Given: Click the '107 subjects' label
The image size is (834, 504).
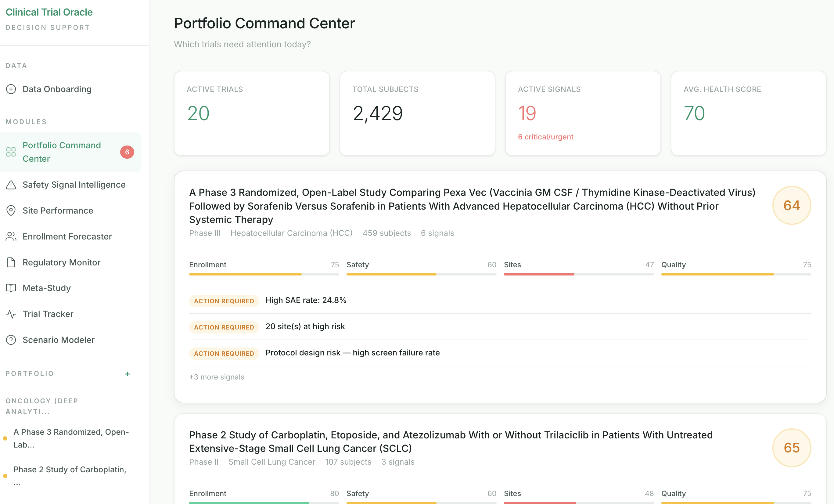Looking at the screenshot, I should 348,462.
